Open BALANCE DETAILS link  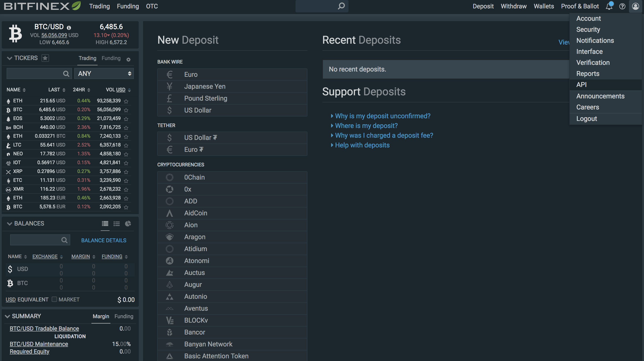click(x=104, y=240)
